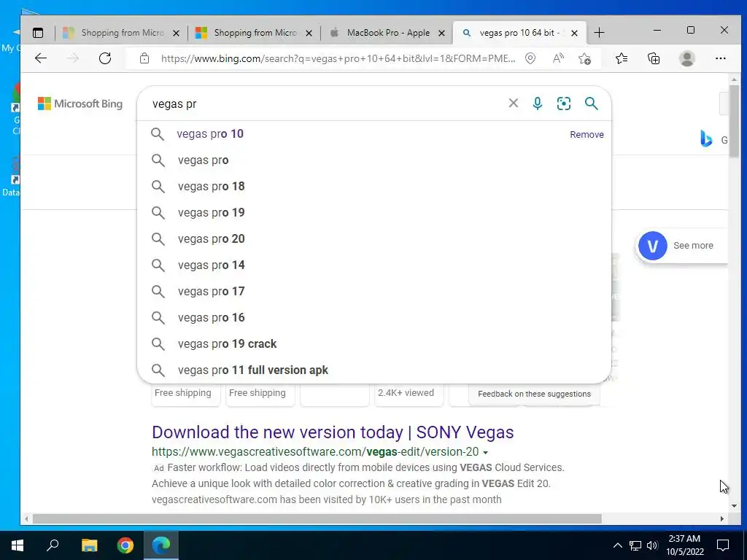The image size is (747, 560).
Task: Close the vegas pro 10 64 bit tab
Action: [575, 33]
